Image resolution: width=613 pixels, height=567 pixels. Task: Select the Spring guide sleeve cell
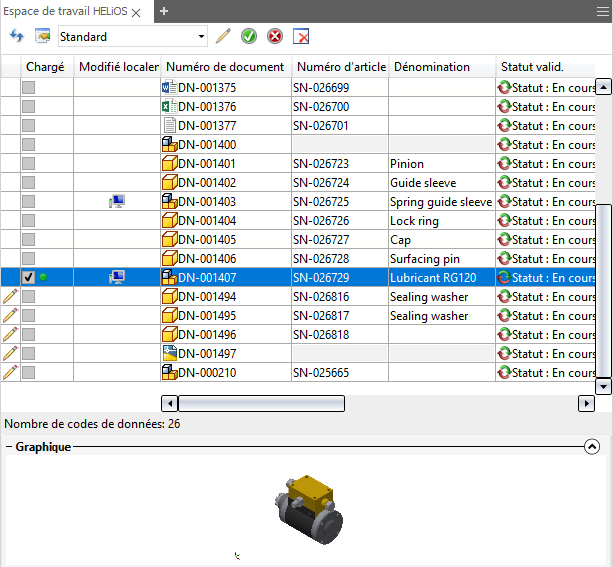pos(442,201)
